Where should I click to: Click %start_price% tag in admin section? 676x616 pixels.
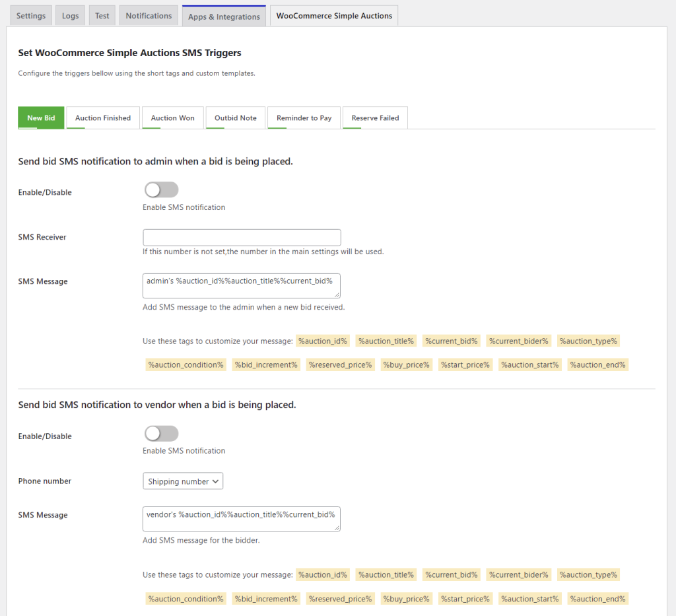coord(465,364)
